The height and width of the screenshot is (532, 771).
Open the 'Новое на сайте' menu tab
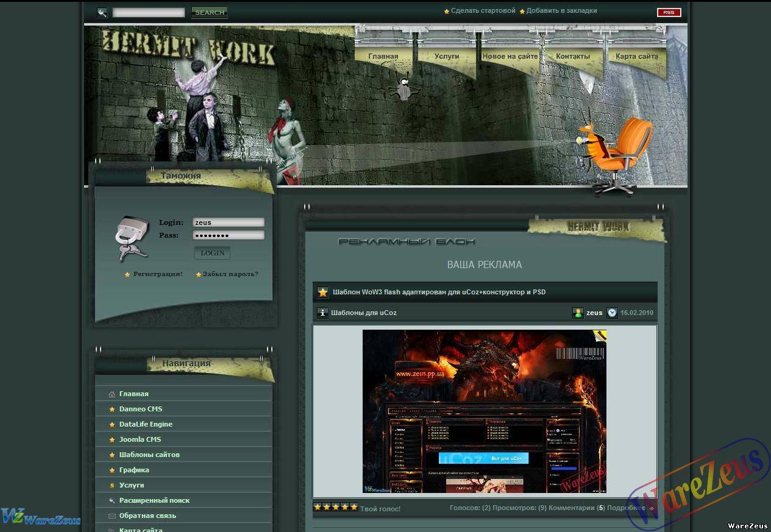(x=510, y=56)
